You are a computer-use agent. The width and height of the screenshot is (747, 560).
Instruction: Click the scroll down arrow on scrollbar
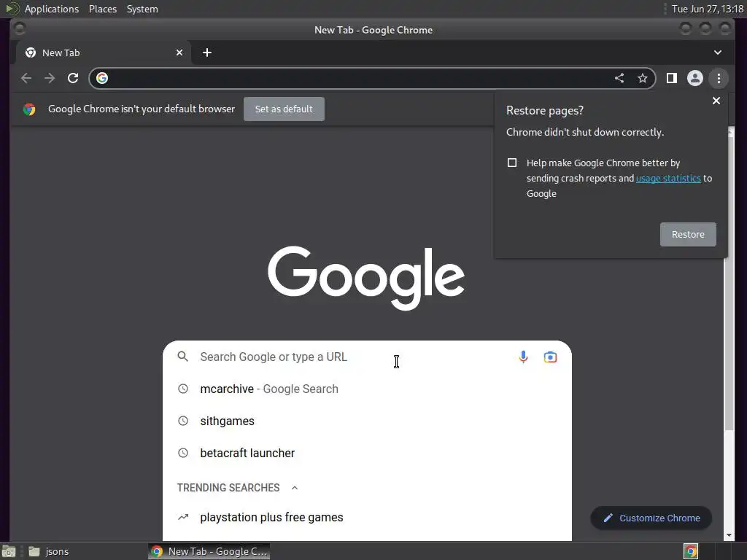point(729,535)
